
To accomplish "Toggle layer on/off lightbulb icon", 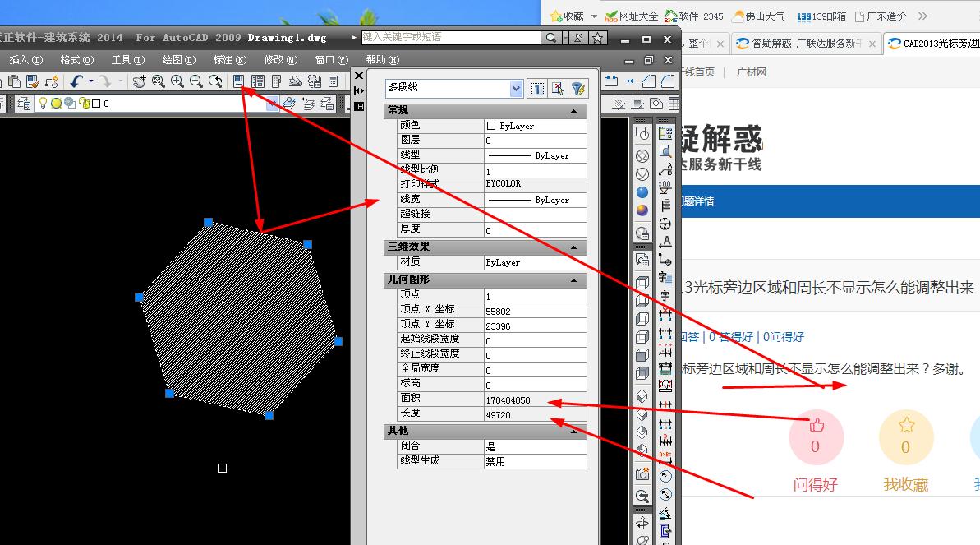I will coord(43,104).
